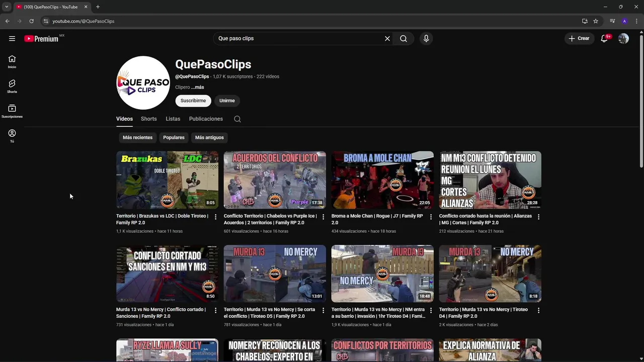The height and width of the screenshot is (362, 644).
Task: Open Shorts in the left sidebar
Action: pyautogui.click(x=12, y=86)
